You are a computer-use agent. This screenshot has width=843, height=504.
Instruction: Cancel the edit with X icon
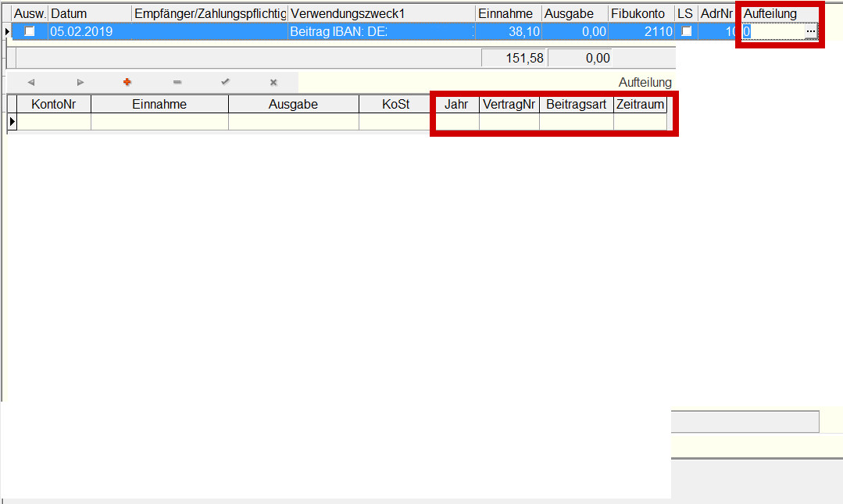(273, 82)
